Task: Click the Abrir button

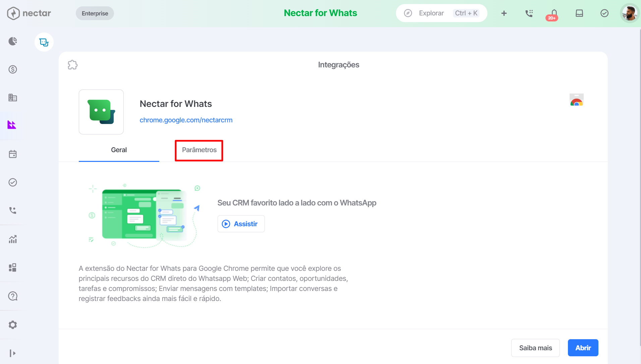Action: [583, 348]
